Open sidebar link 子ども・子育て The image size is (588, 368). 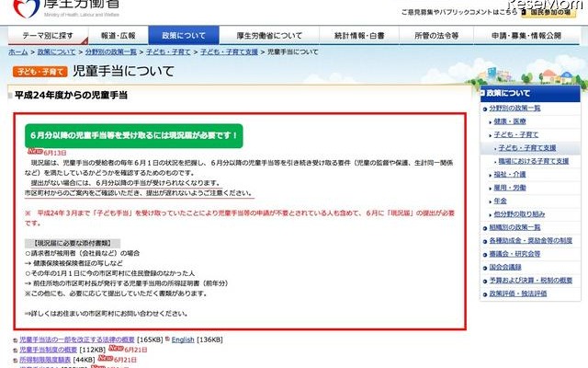tap(516, 134)
